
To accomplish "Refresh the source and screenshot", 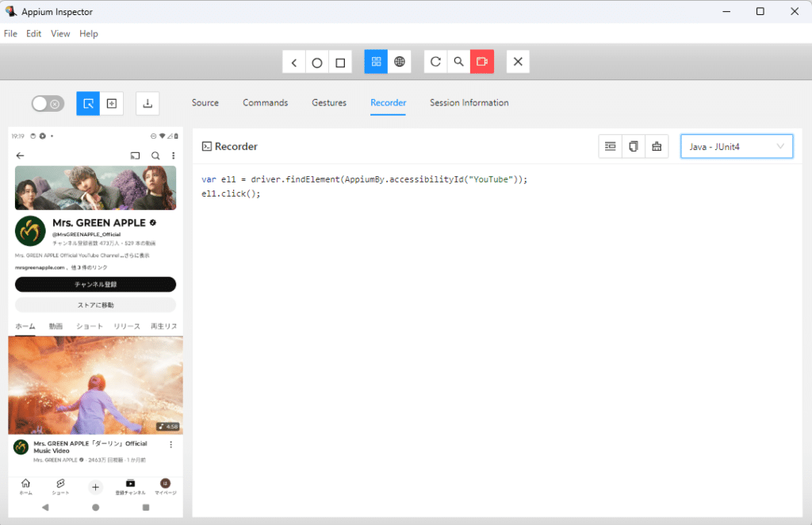I will 435,62.
